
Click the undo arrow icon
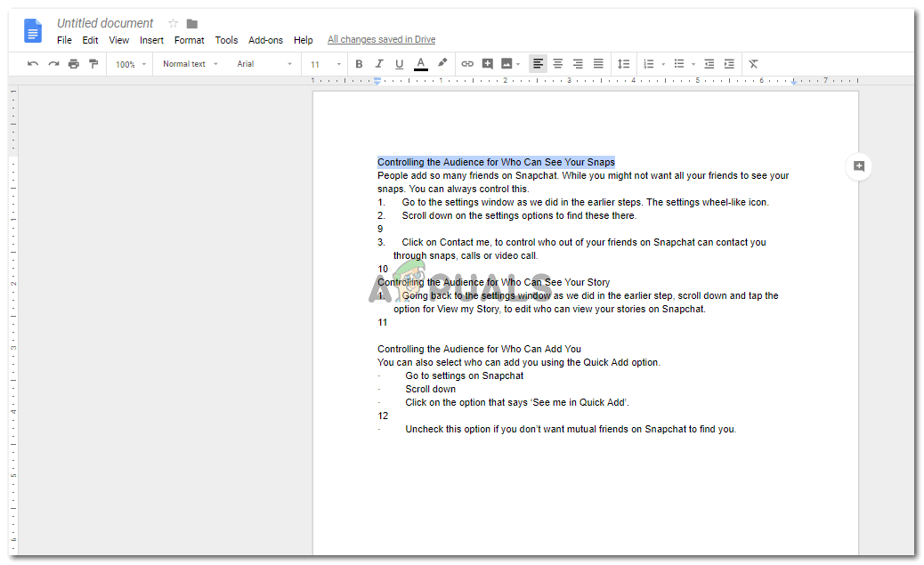33,64
